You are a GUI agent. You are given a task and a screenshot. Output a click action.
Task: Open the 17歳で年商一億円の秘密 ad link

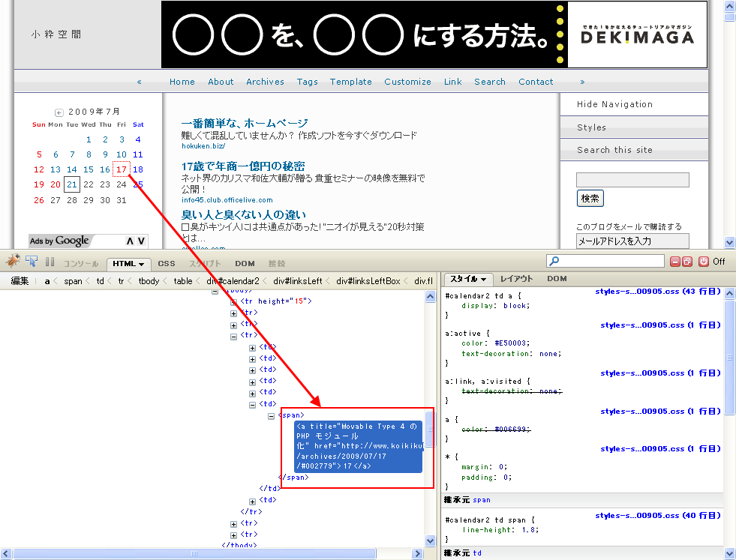(243, 166)
